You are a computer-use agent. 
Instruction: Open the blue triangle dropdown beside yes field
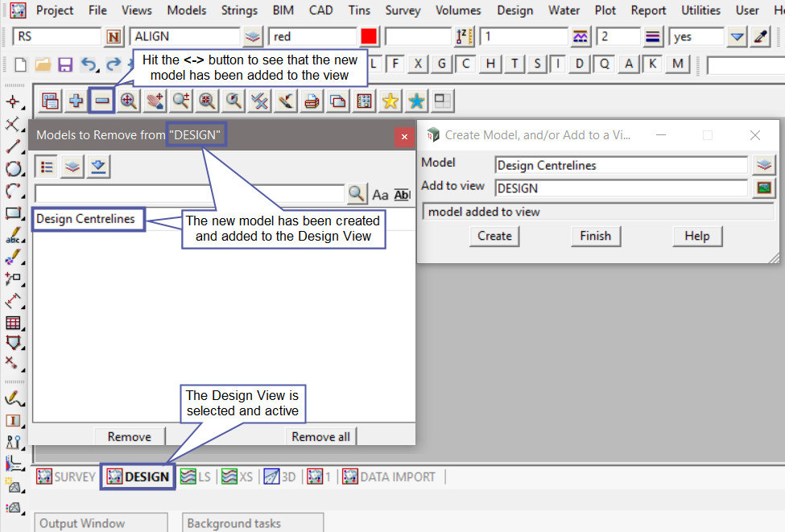[737, 37]
